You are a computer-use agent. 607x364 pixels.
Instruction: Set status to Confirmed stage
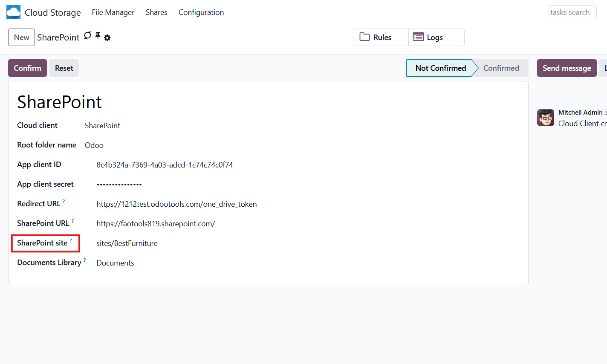click(501, 68)
